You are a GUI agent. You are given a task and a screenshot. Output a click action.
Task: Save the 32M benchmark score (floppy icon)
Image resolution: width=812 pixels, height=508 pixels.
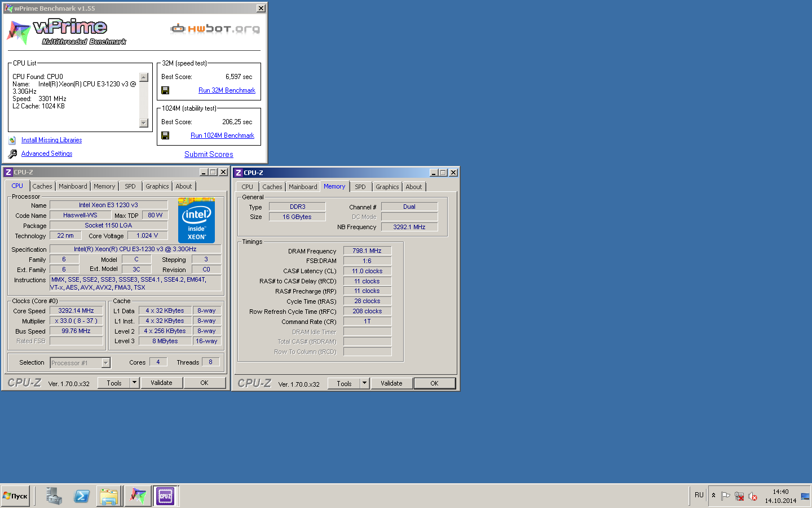tap(165, 90)
